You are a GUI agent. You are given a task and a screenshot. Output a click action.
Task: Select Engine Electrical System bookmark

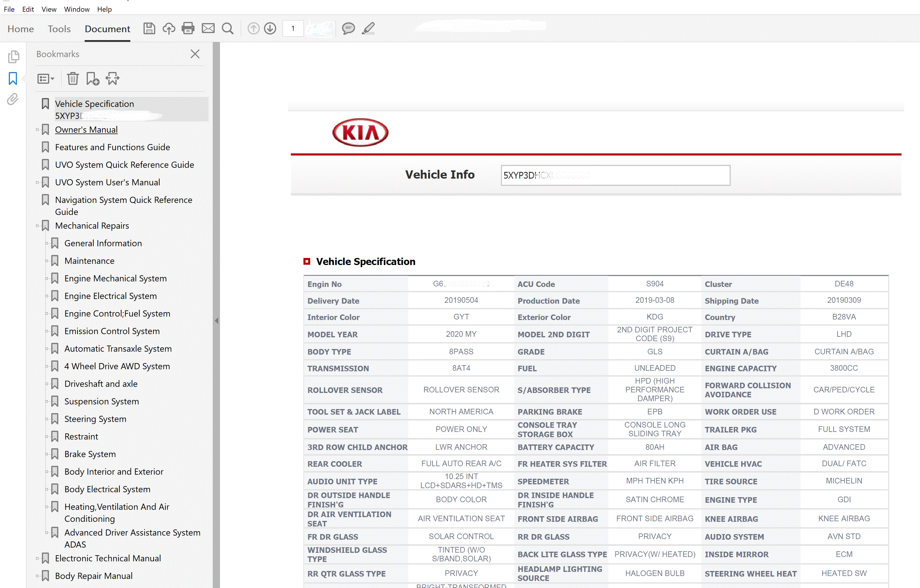pyautogui.click(x=110, y=296)
